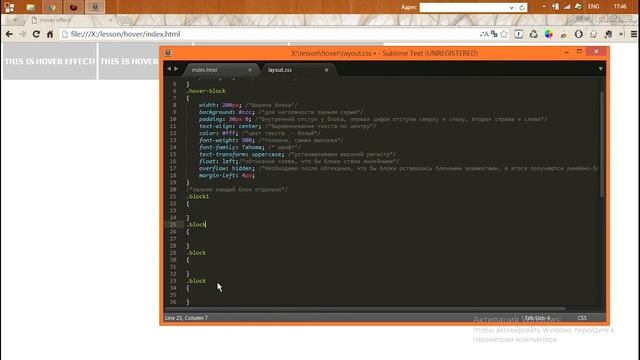Click line number 25 in the gutter
The width and height of the screenshot is (640, 360).
173,224
